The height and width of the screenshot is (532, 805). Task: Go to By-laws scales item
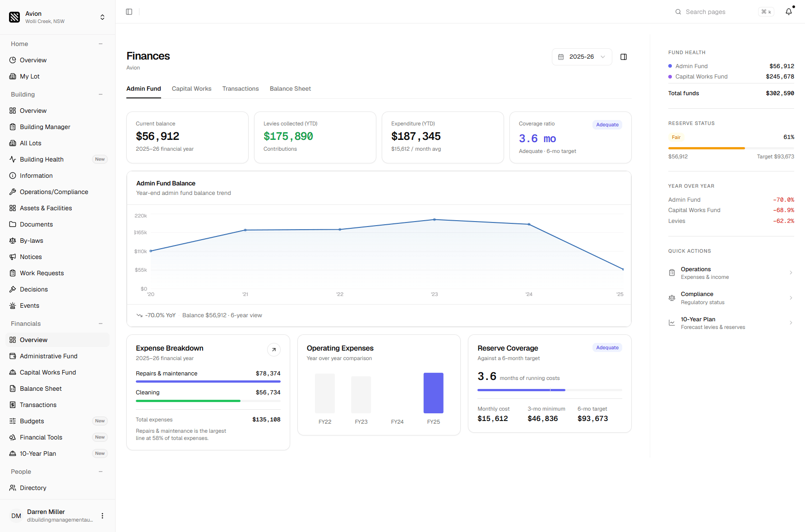click(58, 241)
